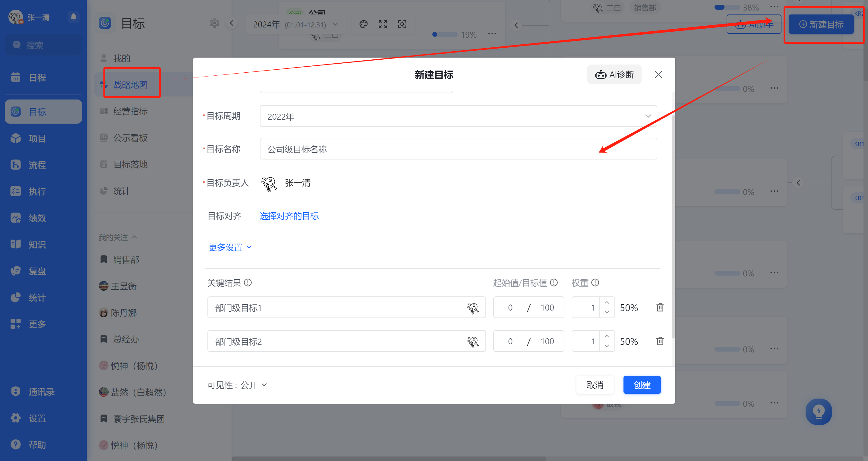Click the 创建 button
868x461 pixels.
(642, 385)
